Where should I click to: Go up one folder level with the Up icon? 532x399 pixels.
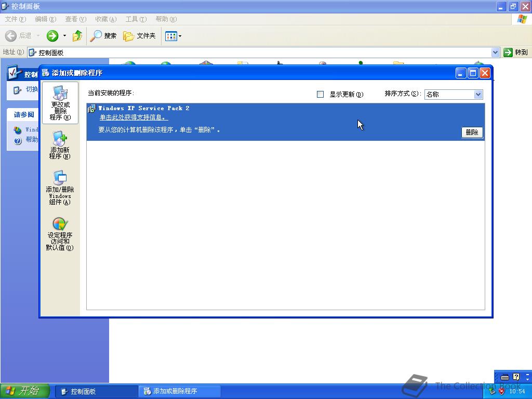(77, 36)
